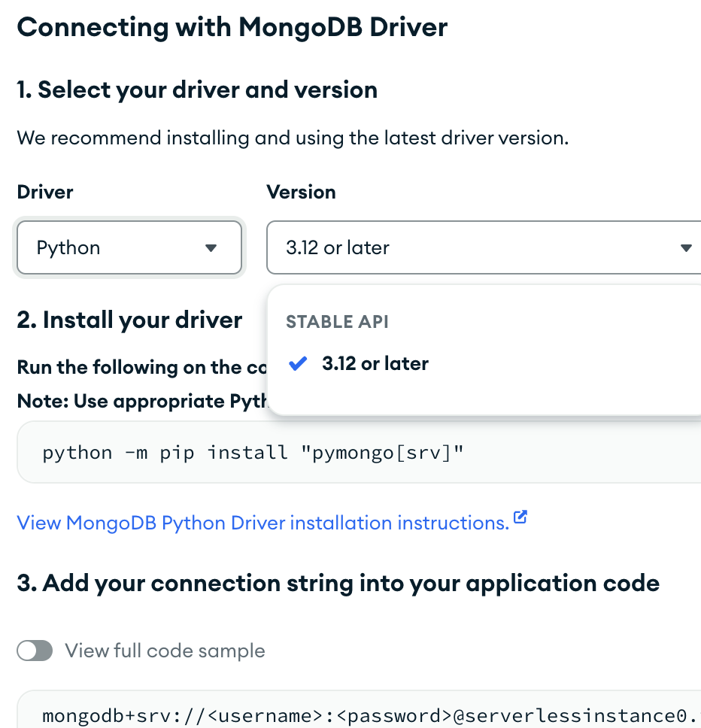
Task: Open View MongoDB Python Driver installation instructions link
Action: (x=262, y=523)
